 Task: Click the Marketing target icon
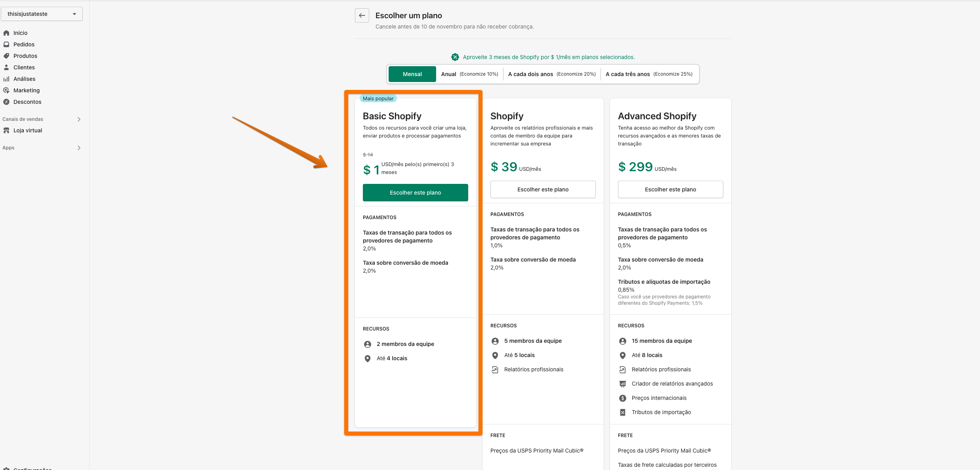[x=6, y=90]
